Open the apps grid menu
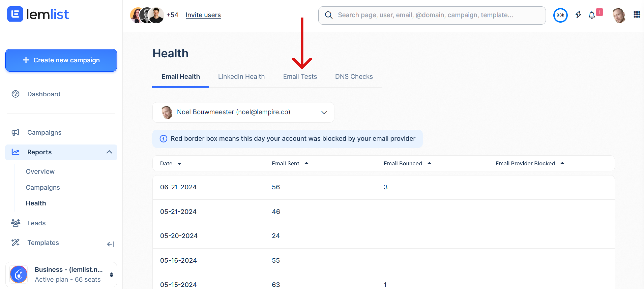Viewport: 644px width, 289px height. 637,15
